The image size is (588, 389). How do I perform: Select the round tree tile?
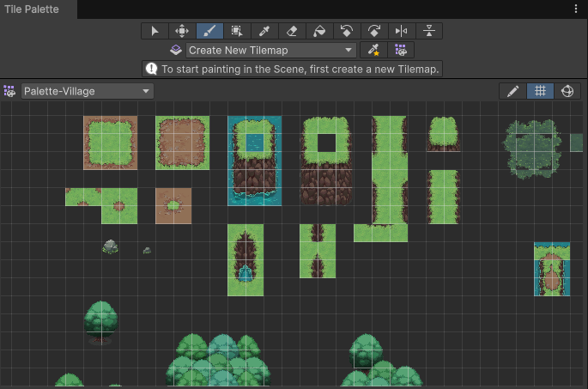(x=101, y=320)
